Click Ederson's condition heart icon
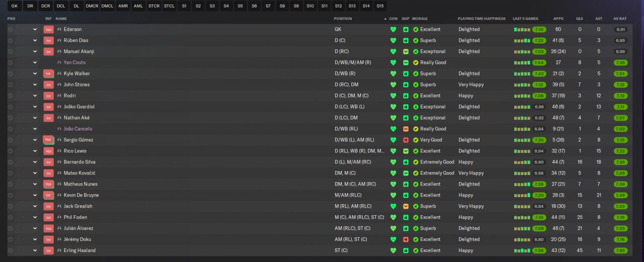This screenshot has height=262, width=644. click(x=393, y=29)
